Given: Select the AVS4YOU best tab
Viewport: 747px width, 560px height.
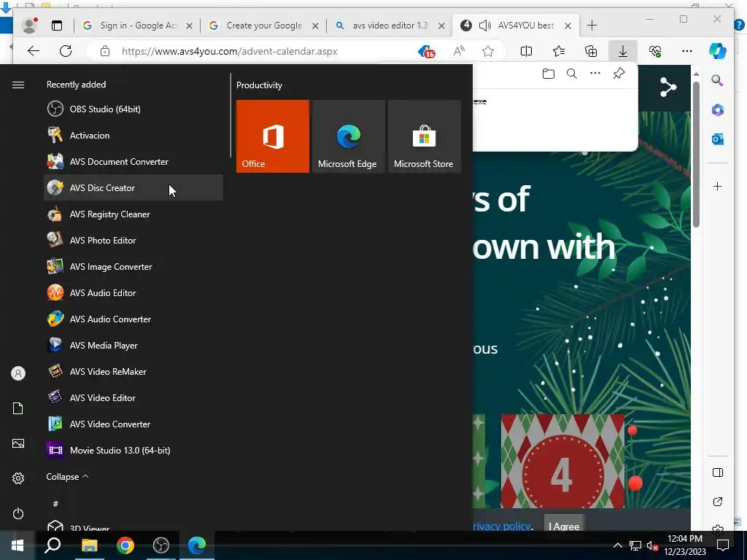Looking at the screenshot, I should coord(516,26).
